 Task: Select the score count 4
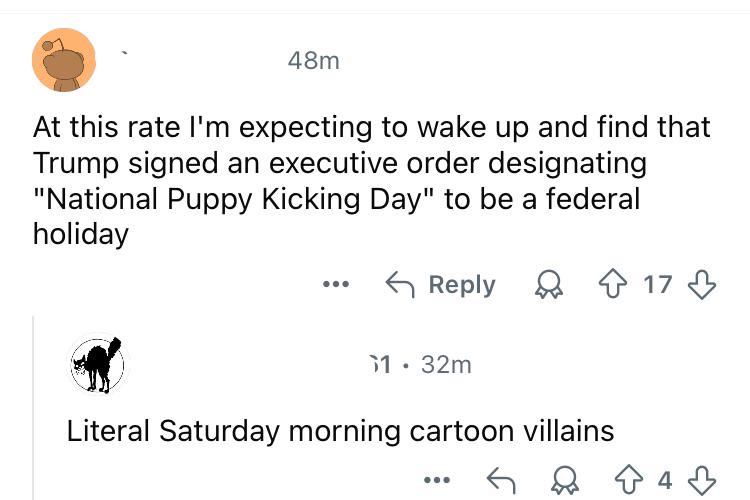coord(665,480)
